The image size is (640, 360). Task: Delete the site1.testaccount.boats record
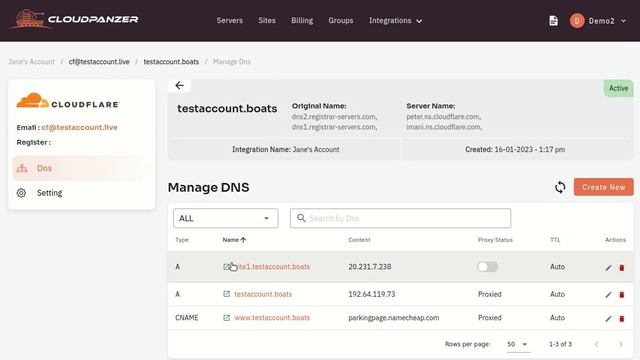(x=622, y=268)
